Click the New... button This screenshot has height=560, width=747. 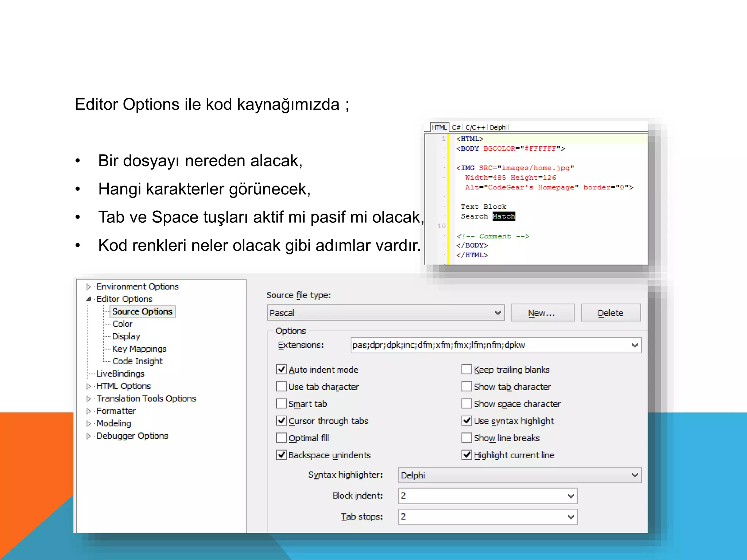point(542,313)
